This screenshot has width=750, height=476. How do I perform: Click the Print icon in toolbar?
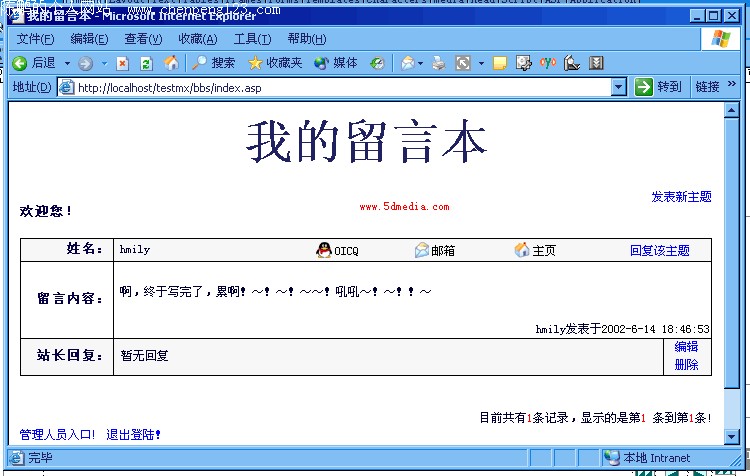coord(439,63)
